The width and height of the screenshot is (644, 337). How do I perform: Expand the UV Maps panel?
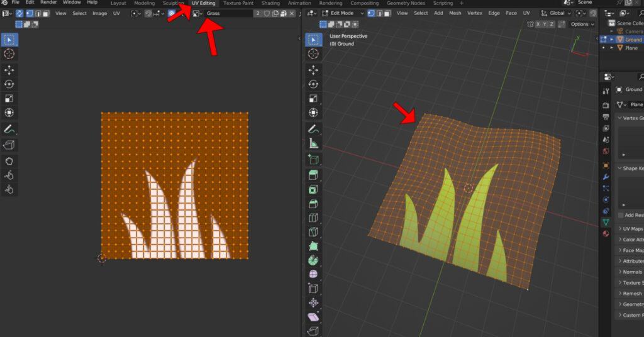tap(631, 229)
